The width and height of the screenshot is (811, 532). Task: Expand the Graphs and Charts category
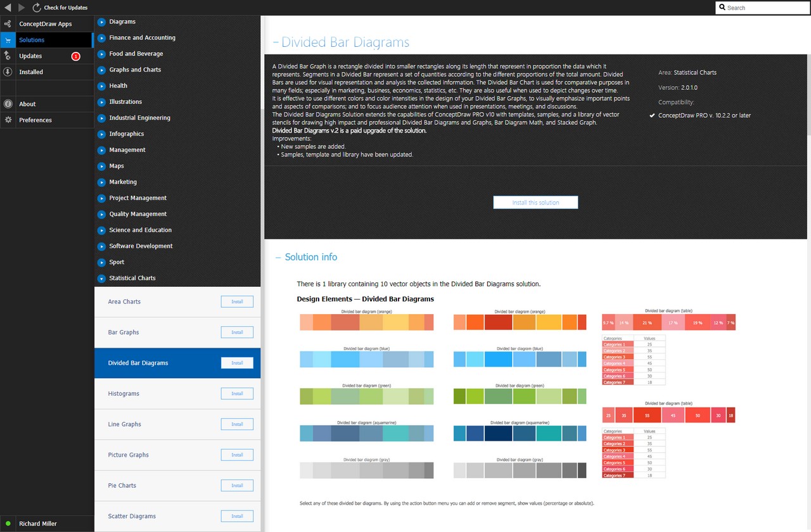pos(101,70)
